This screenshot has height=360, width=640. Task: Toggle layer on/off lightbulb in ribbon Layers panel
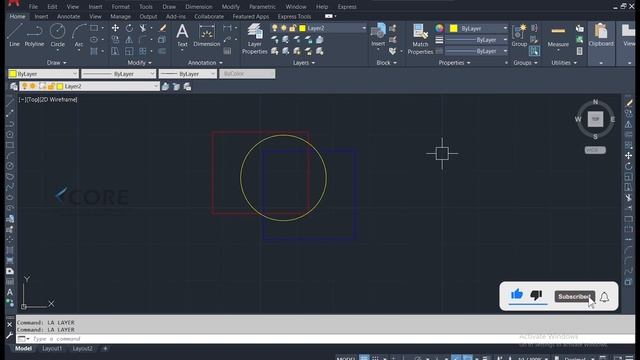coord(275,28)
